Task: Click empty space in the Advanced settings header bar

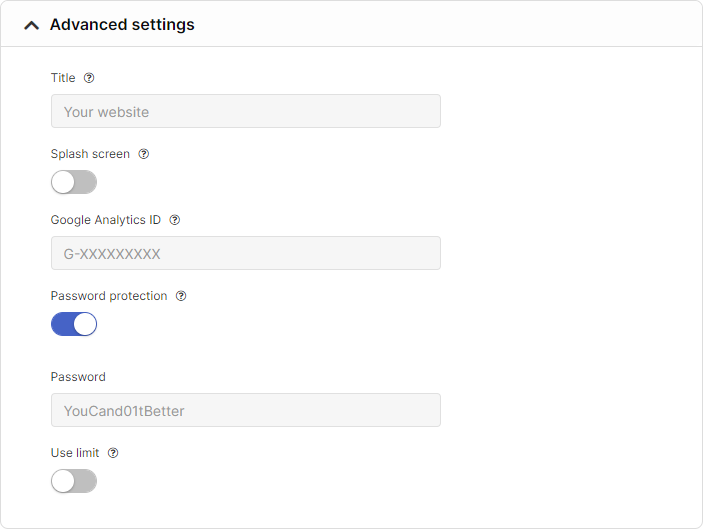Action: click(x=450, y=25)
